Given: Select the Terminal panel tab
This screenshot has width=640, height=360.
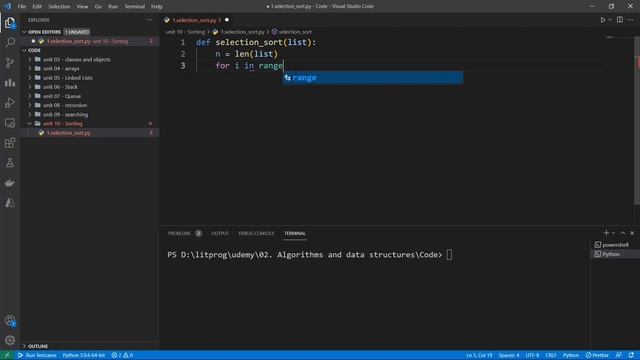Looking at the screenshot, I should coord(295,233).
